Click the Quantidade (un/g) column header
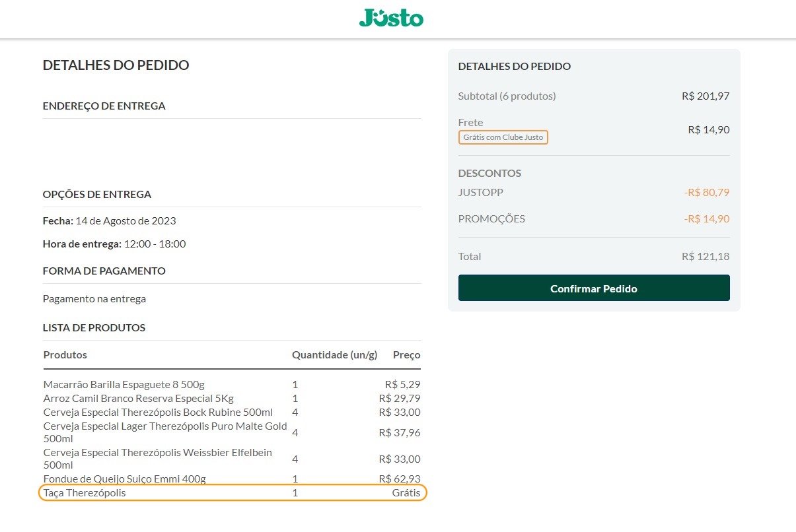The image size is (796, 532). pyautogui.click(x=335, y=354)
